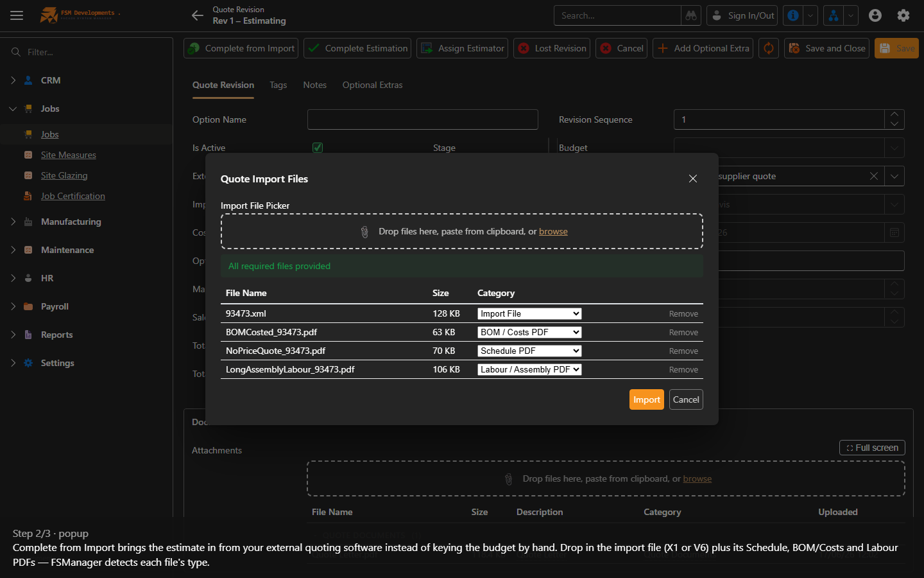The width and height of the screenshot is (924, 578).
Task: Click Cancel in the import dialog
Action: (686, 399)
